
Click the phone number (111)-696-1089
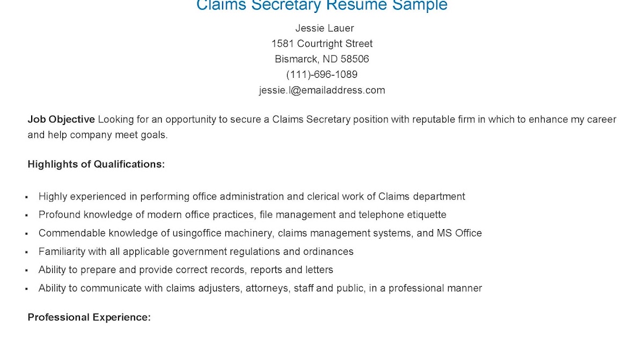click(322, 75)
